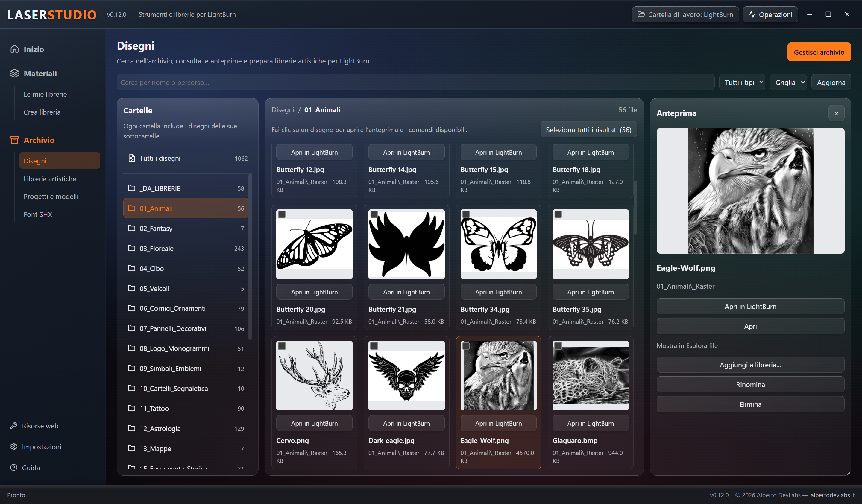The image size is (862, 504).
Task: Click Aggiungi a libreria button
Action: click(x=750, y=365)
